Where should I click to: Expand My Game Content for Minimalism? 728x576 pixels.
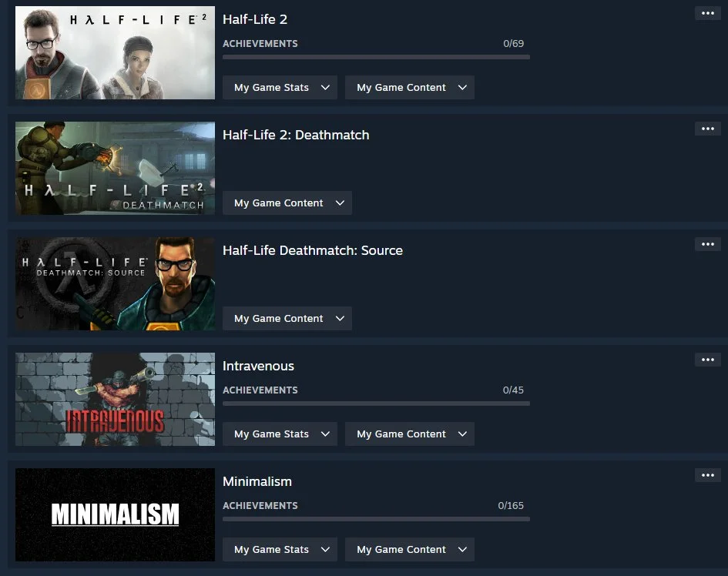tap(410, 550)
